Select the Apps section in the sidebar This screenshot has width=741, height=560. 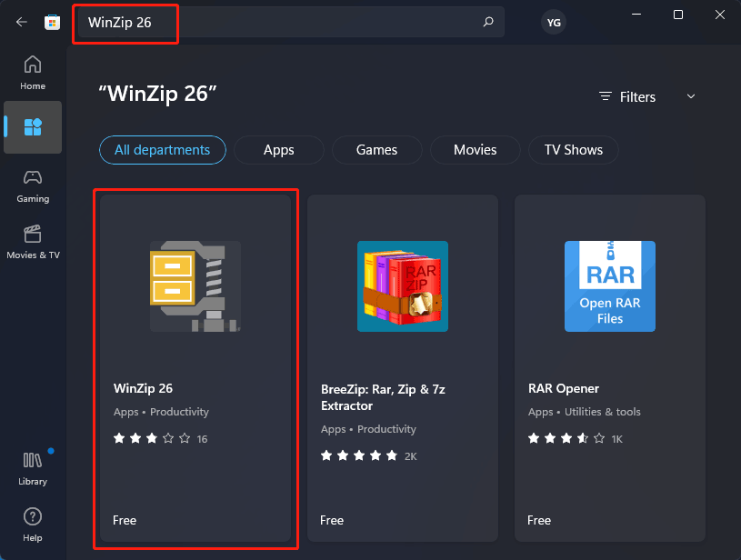[33, 127]
